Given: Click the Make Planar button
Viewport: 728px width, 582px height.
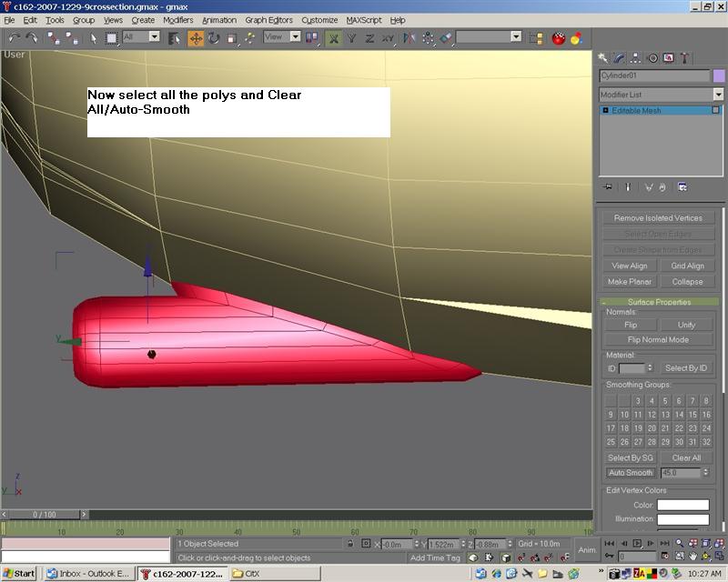Looking at the screenshot, I should 629,282.
